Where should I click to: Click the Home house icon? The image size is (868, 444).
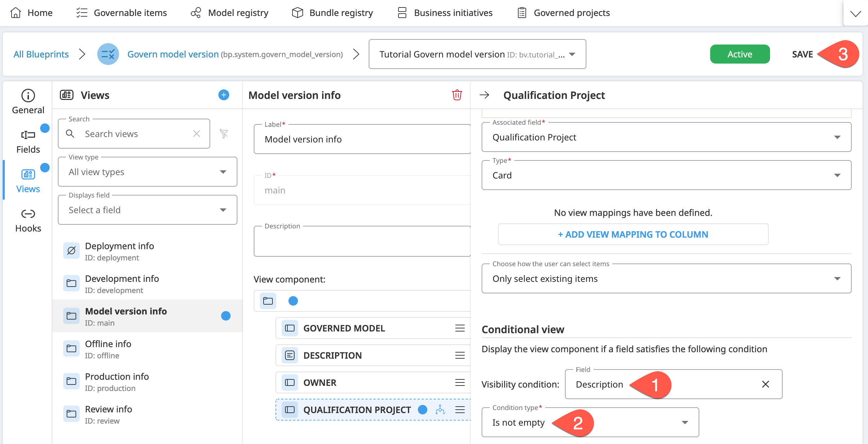coord(16,13)
